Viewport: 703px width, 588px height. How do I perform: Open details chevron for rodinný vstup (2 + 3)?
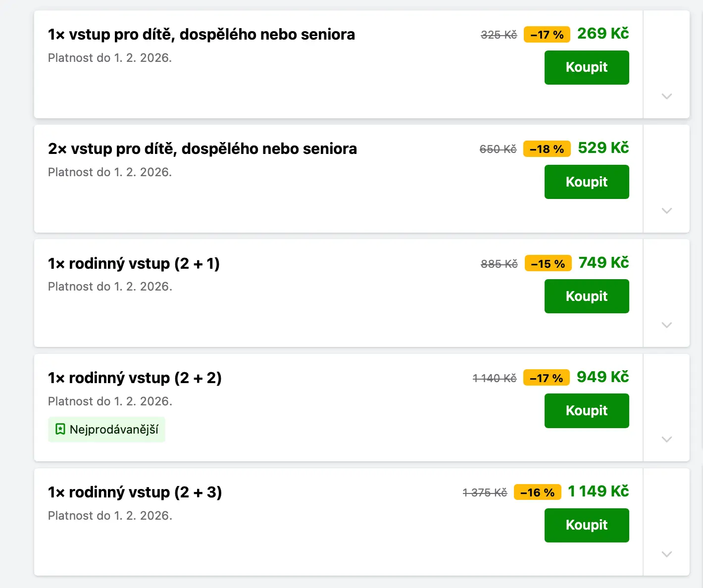point(666,554)
